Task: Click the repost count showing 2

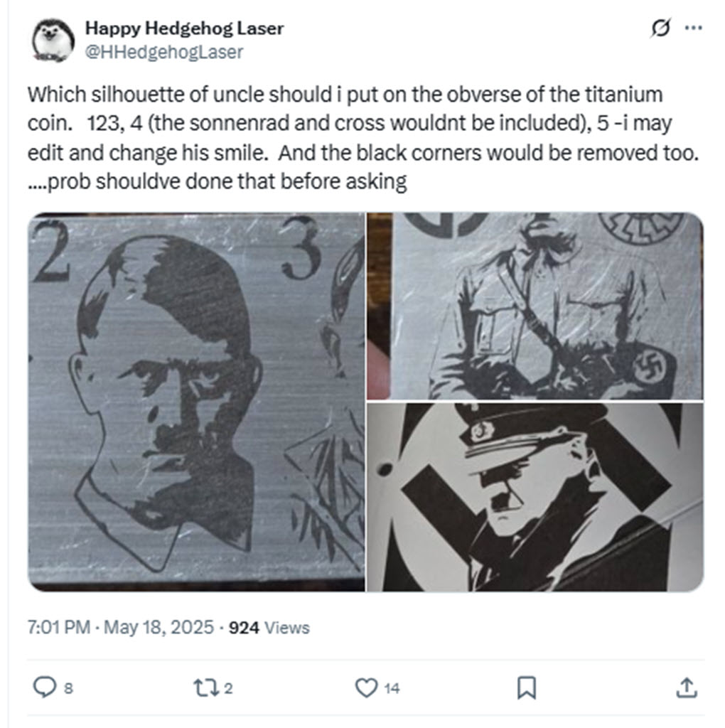Action: tap(230, 688)
